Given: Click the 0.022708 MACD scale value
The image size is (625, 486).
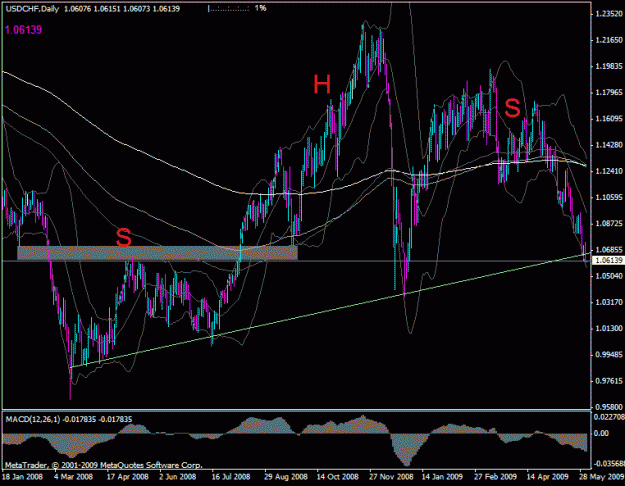Looking at the screenshot, I should [x=609, y=417].
